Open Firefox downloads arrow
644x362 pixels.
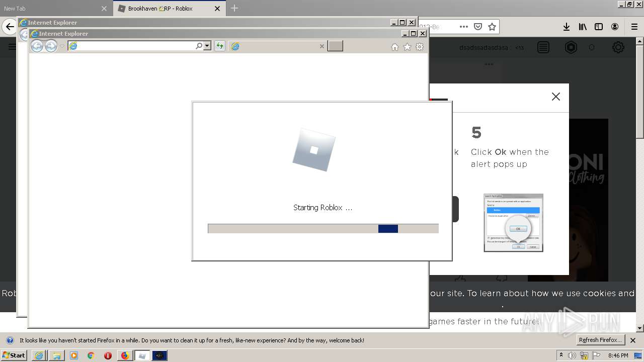coord(567,27)
